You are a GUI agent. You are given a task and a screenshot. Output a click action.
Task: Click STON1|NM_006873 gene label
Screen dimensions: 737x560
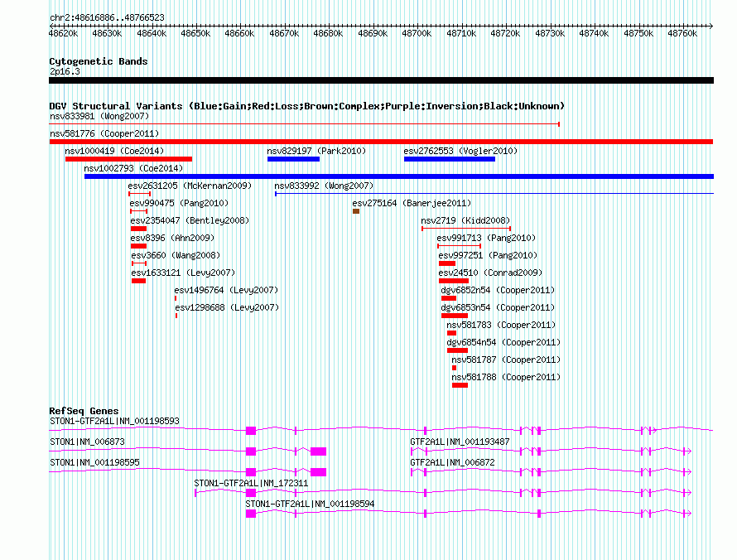(87, 442)
